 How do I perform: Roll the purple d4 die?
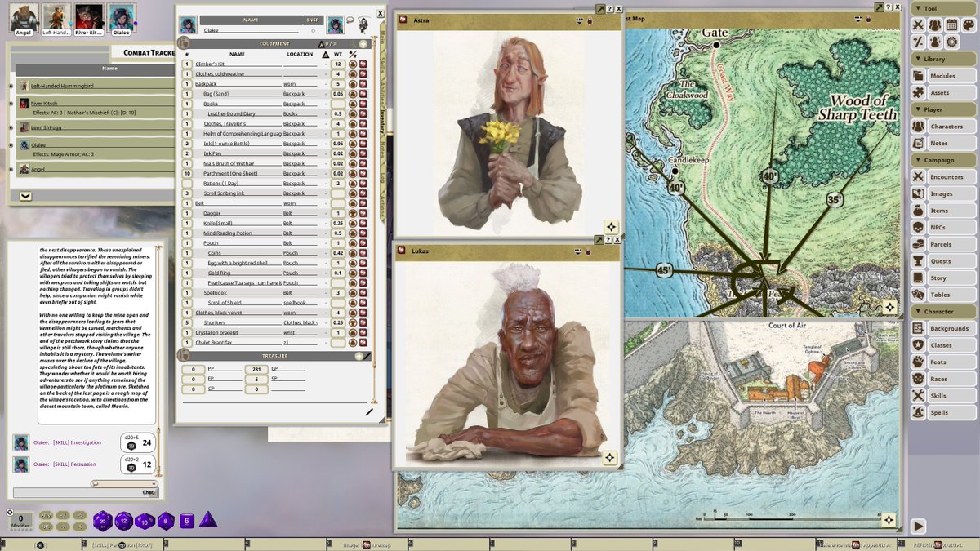[x=207, y=520]
